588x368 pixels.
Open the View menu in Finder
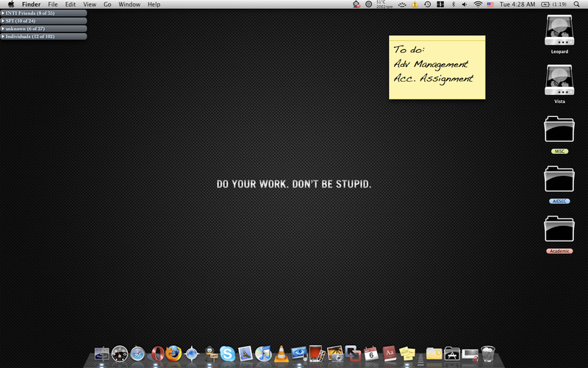[x=90, y=4]
